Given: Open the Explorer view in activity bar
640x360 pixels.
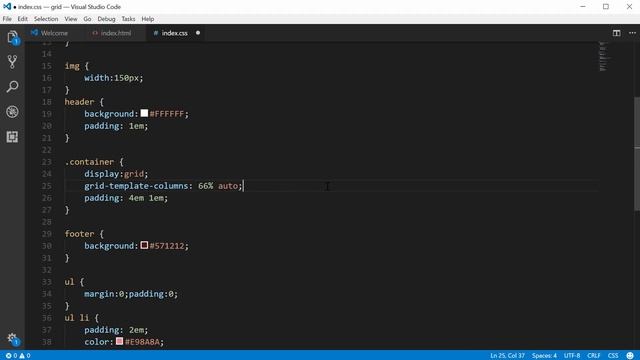Looking at the screenshot, I should pos(13,38).
